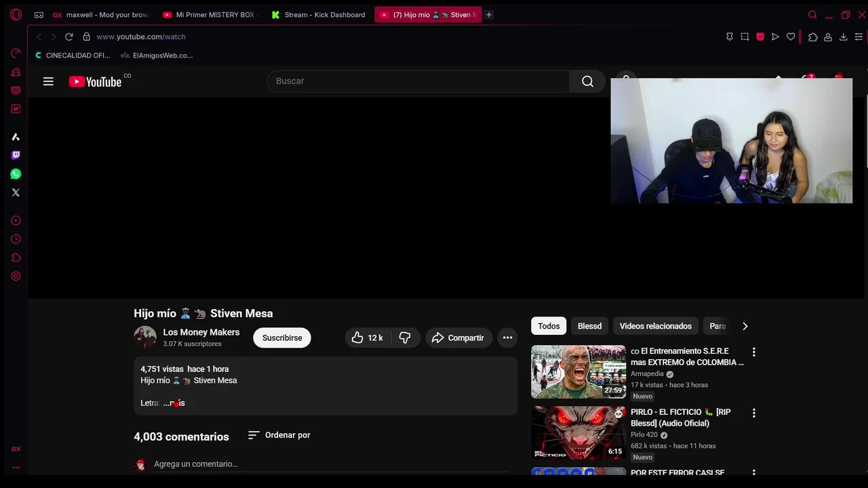Open GX Control speedometer icon in sidebar
The width and height of the screenshot is (868, 488).
point(16,53)
